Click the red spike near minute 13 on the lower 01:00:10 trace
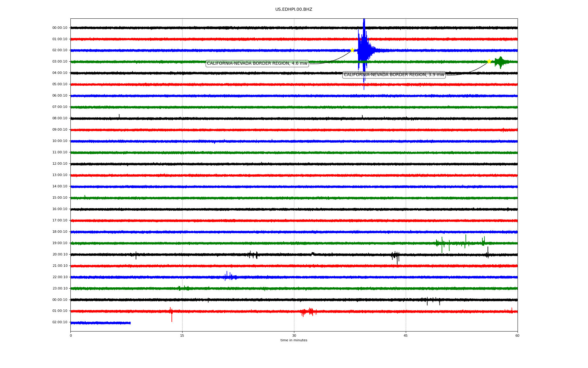 [171, 314]
